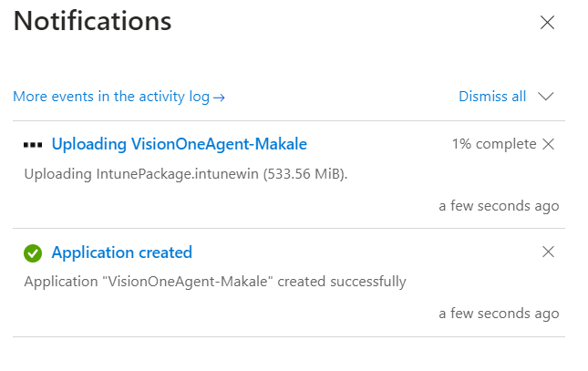588x371 pixels.
Task: Click the Application created notification's timestamp
Action: [499, 314]
